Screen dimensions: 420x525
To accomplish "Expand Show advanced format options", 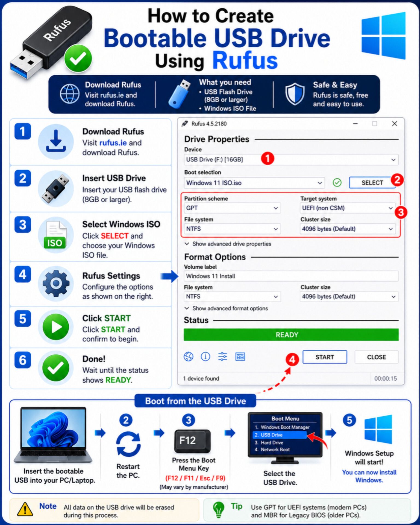I will [x=226, y=308].
